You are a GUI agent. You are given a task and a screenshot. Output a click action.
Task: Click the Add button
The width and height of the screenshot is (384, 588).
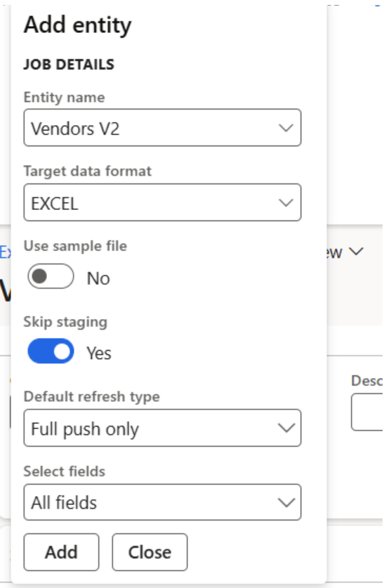[62, 552]
